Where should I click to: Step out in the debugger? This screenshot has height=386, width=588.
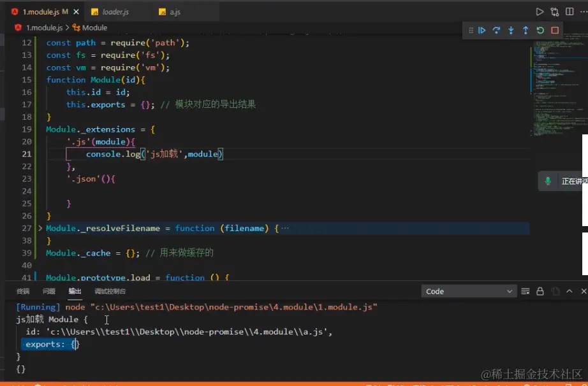[x=526, y=31]
